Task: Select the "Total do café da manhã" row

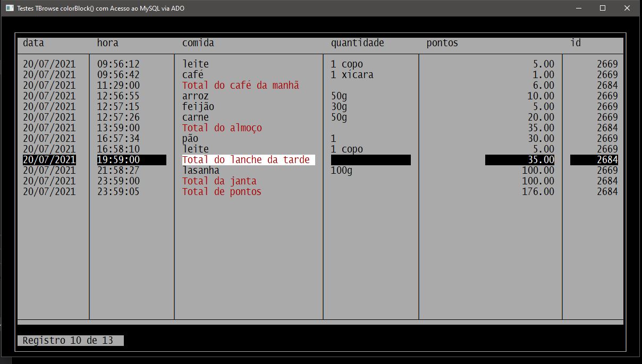Action: pyautogui.click(x=240, y=86)
